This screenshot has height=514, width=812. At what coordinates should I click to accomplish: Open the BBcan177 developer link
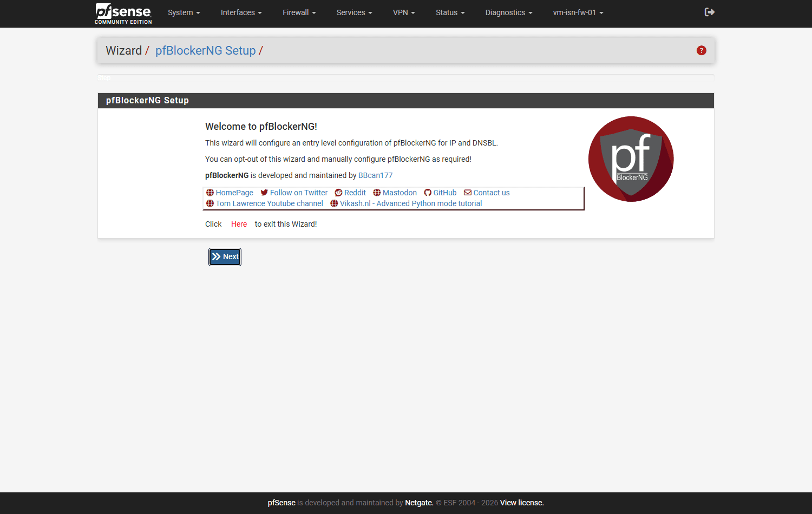click(x=376, y=175)
